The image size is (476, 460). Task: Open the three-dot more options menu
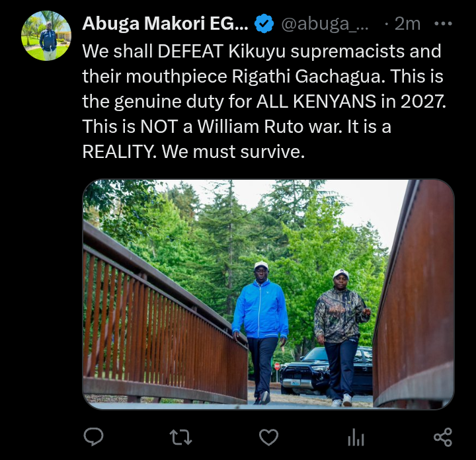(x=443, y=23)
